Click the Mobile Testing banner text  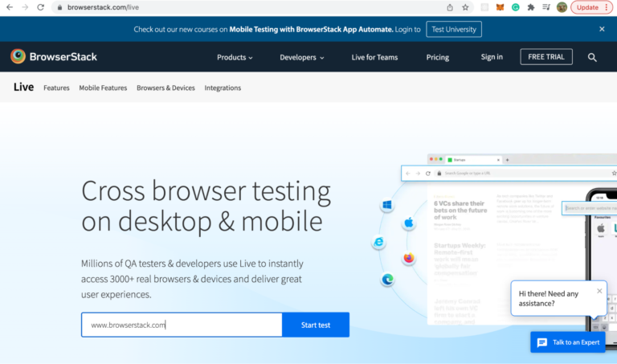311,30
